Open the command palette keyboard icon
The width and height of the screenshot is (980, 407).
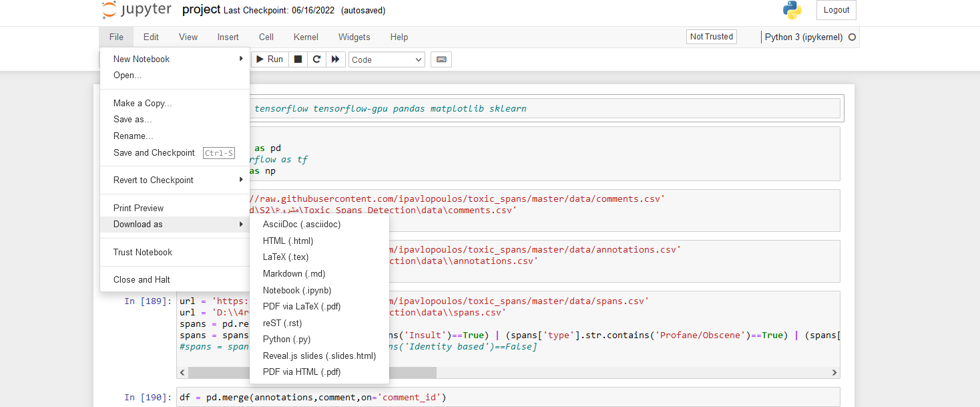pyautogui.click(x=441, y=59)
